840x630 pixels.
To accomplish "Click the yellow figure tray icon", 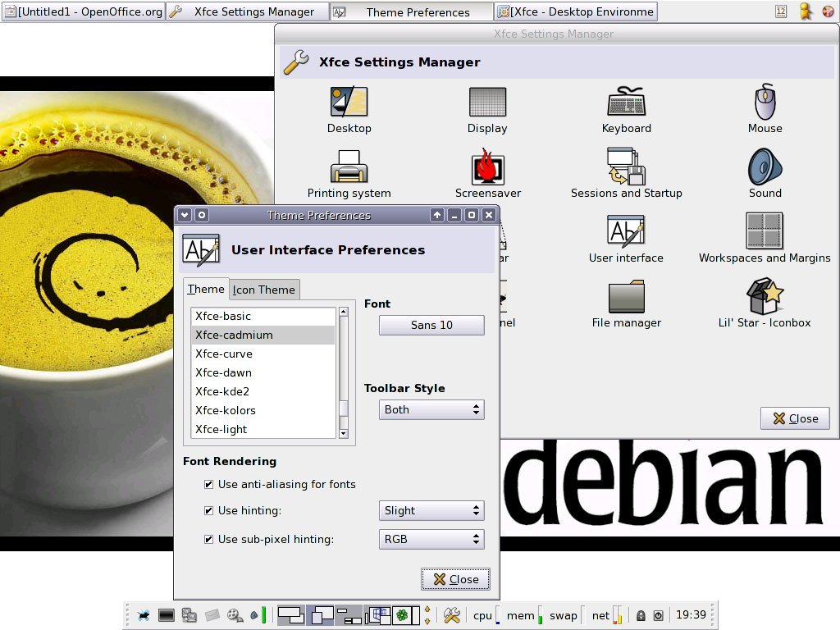I will coord(806,11).
